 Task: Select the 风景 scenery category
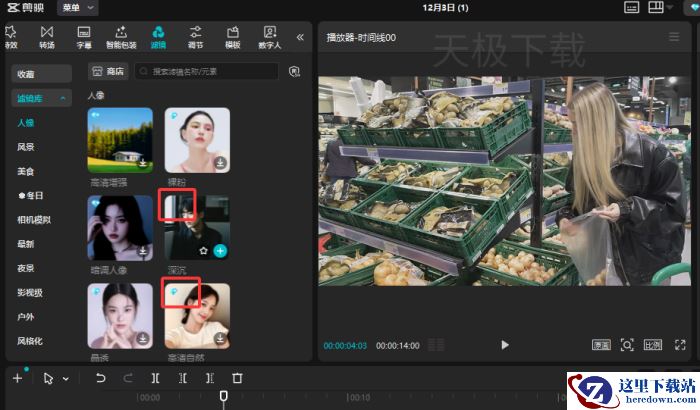(x=26, y=147)
